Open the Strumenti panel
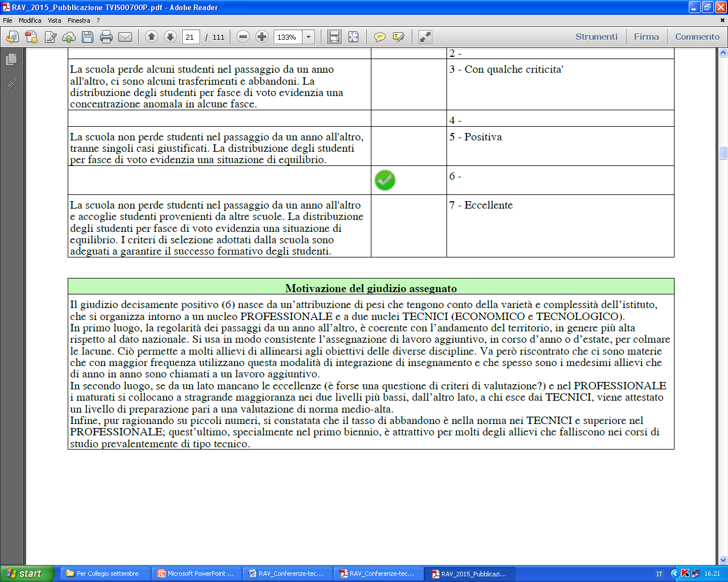 pyautogui.click(x=596, y=37)
